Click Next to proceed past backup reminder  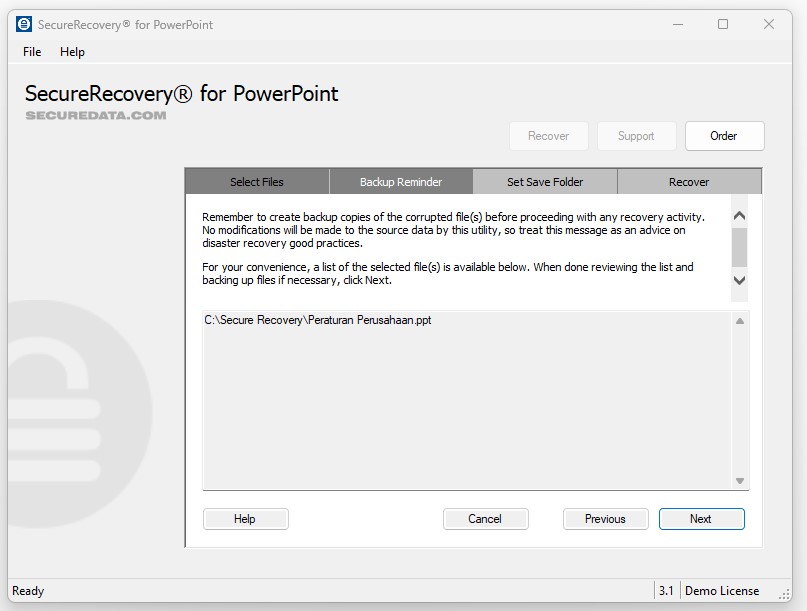[701, 519]
